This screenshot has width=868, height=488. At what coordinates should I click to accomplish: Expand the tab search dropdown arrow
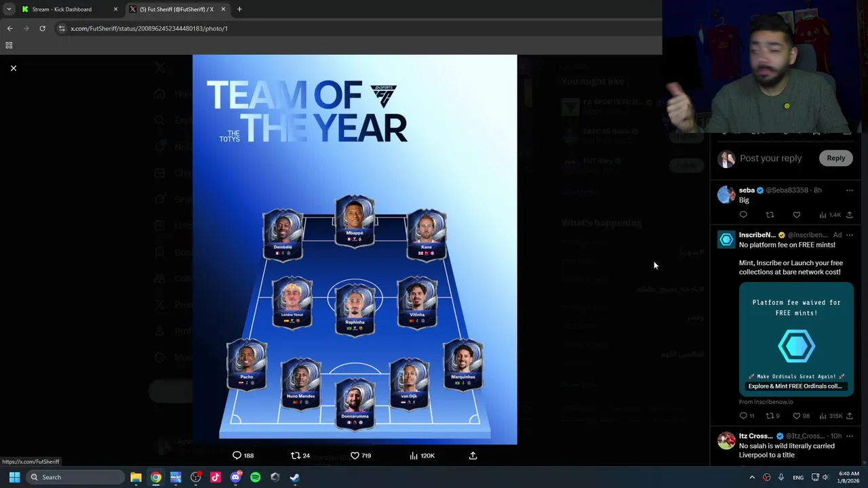point(9,9)
